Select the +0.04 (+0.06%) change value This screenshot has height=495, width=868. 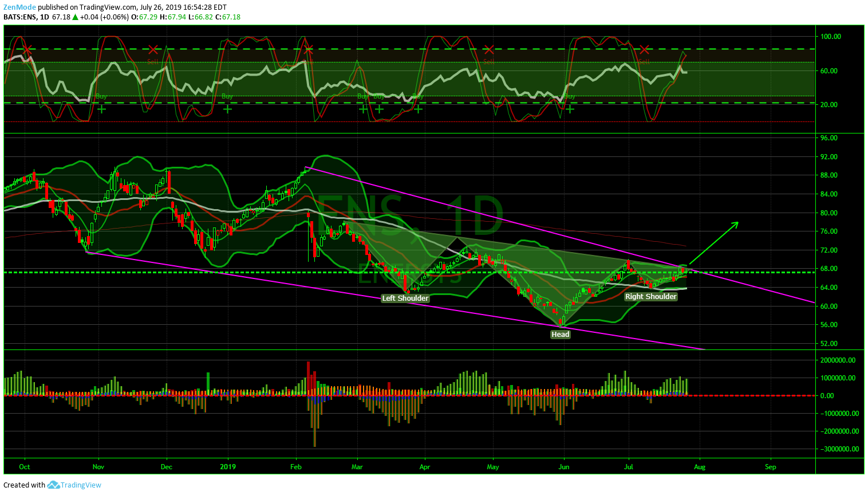(x=104, y=17)
